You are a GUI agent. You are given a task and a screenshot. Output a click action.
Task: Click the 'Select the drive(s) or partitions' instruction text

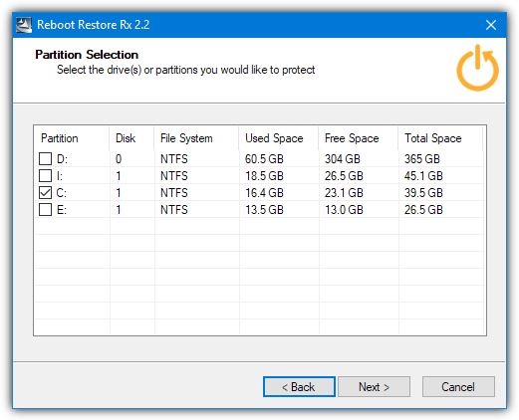coord(186,70)
